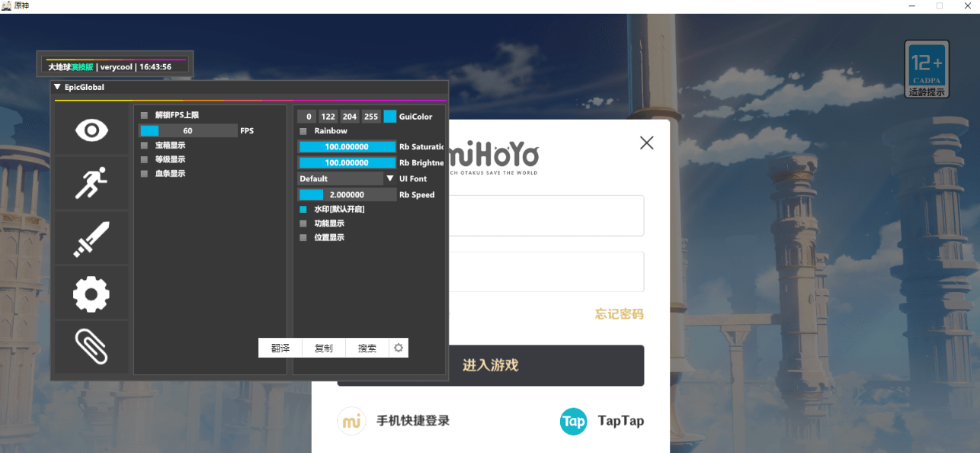Viewport: 980px width, 453px height.
Task: Click the Rb Brightness slider
Action: (347, 162)
